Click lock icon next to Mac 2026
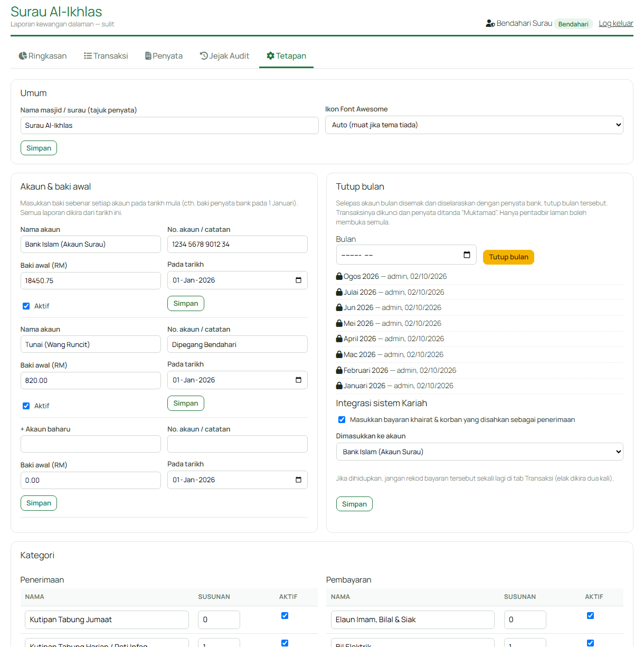 pyautogui.click(x=339, y=354)
